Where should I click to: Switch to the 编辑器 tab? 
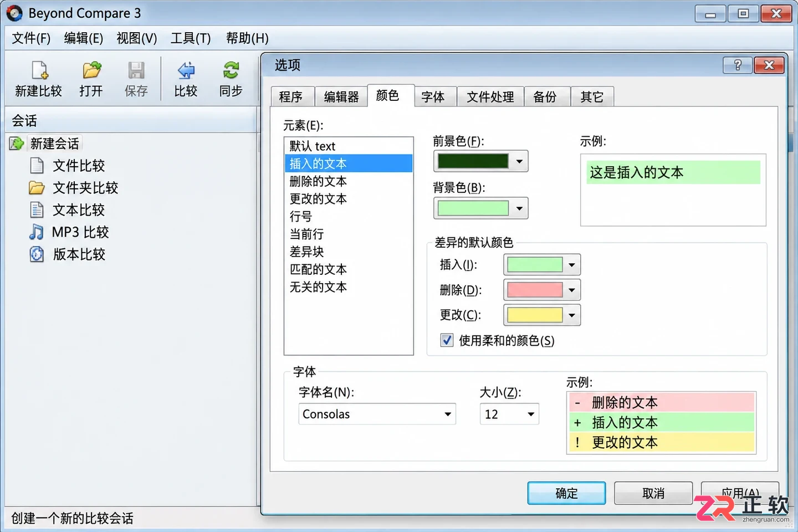tap(341, 97)
